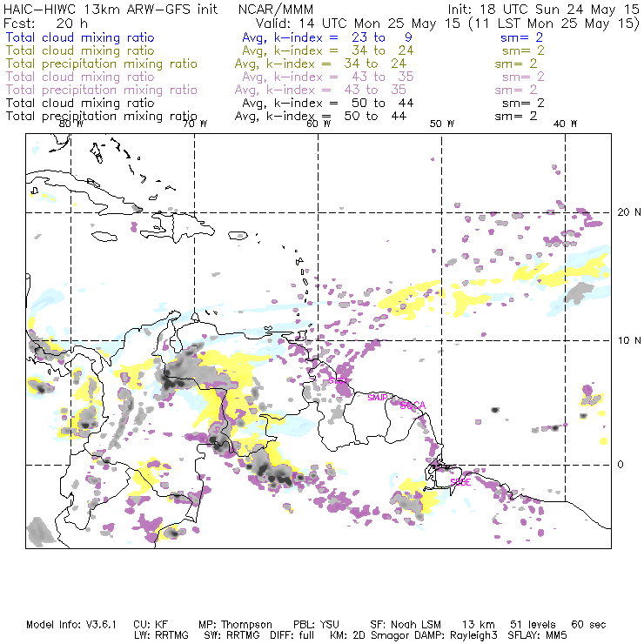Screen dimensions: 644x644
Task: Click the 'SF: Noah LSM' model setting
Action: click(x=406, y=625)
